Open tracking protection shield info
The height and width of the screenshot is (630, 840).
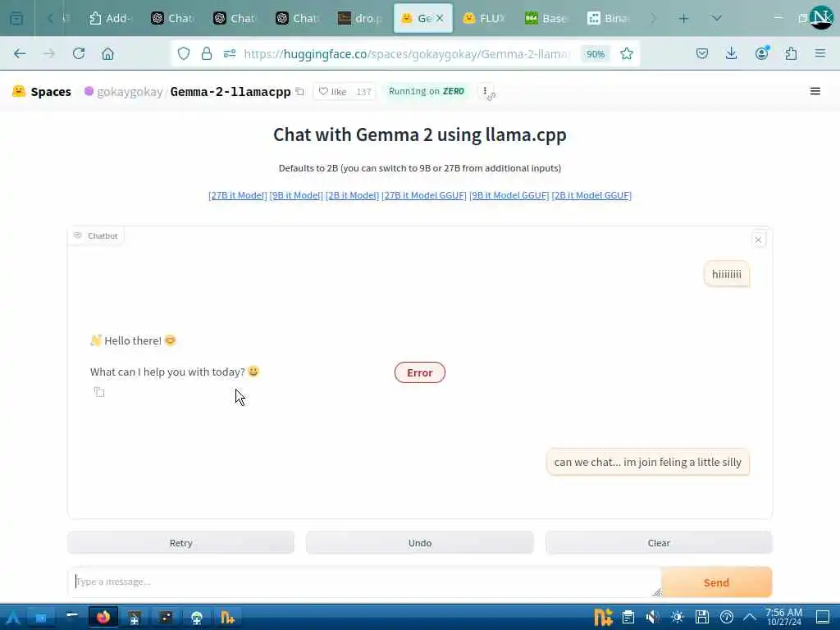point(184,53)
